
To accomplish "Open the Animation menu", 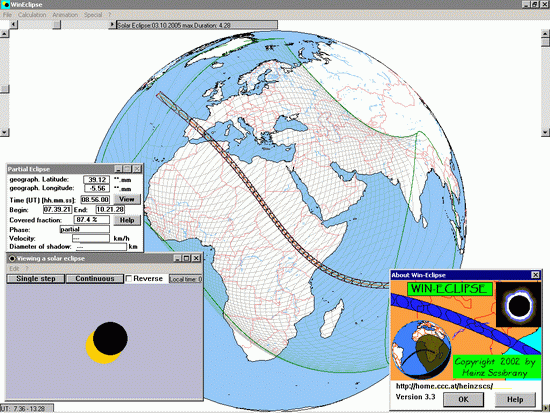I will (65, 15).
